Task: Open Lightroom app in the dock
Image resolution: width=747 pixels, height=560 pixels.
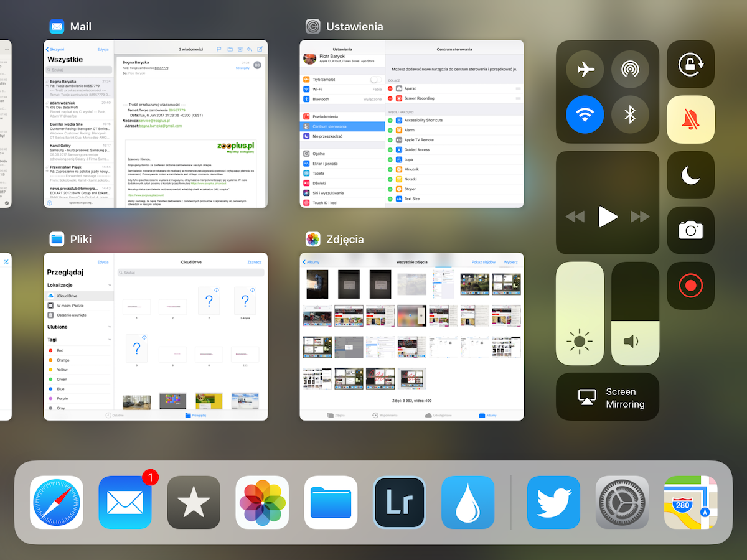Action: coord(399,503)
